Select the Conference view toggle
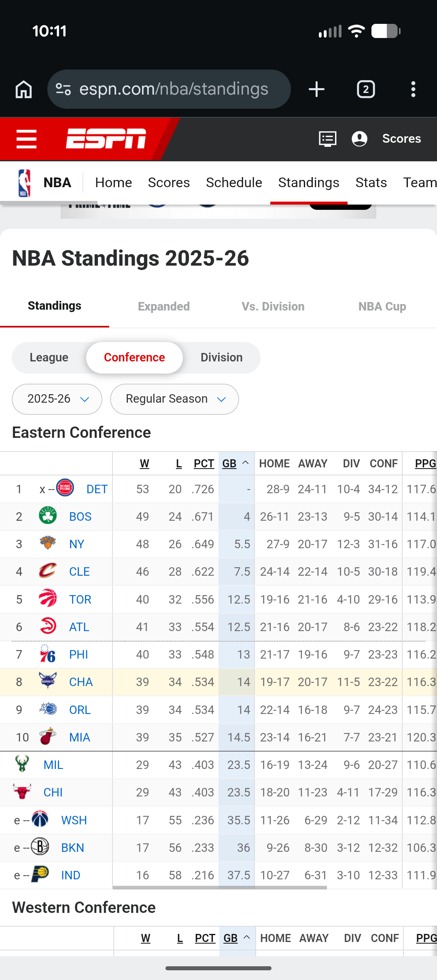The image size is (437, 980). pyautogui.click(x=134, y=357)
